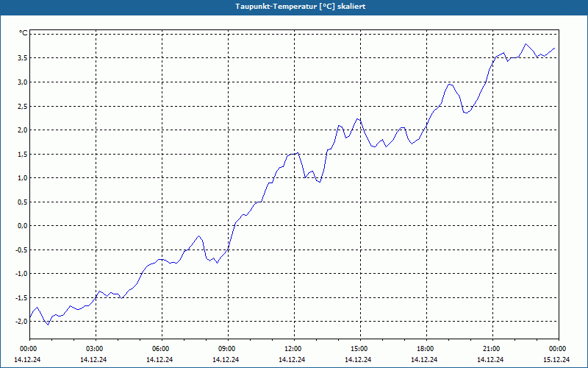
Task: Select the '0,5' y-axis value
Action: [x=23, y=202]
